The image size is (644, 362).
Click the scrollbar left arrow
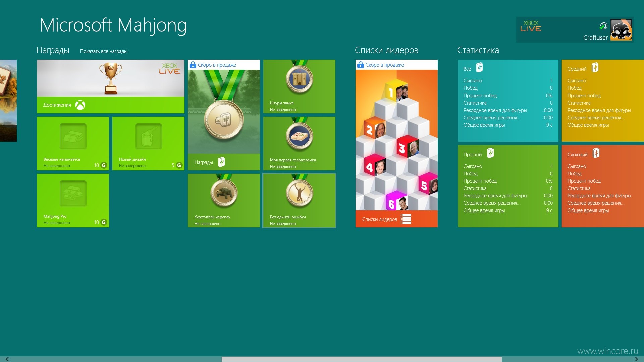coord(7,359)
